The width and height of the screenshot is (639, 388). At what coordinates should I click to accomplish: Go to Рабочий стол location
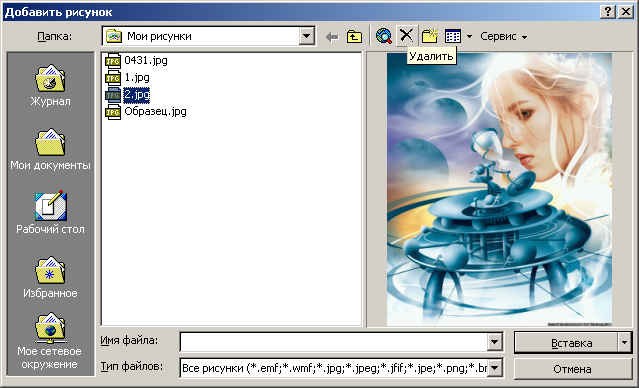(x=50, y=213)
